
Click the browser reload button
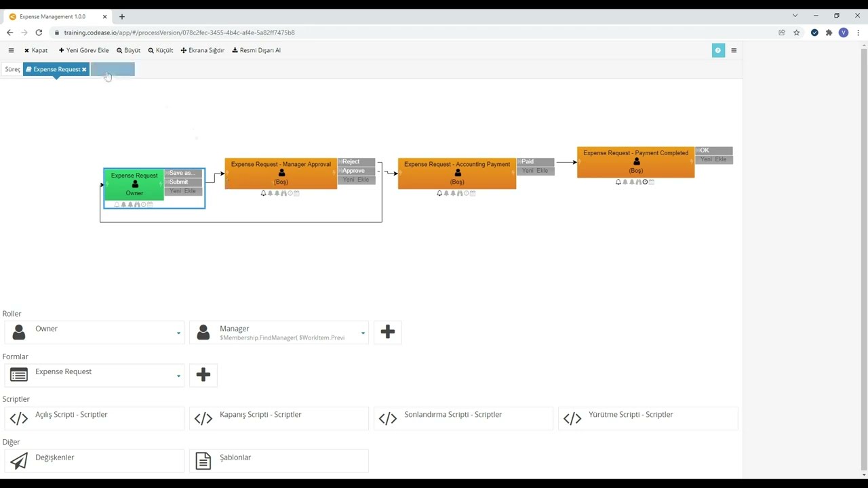(x=39, y=33)
